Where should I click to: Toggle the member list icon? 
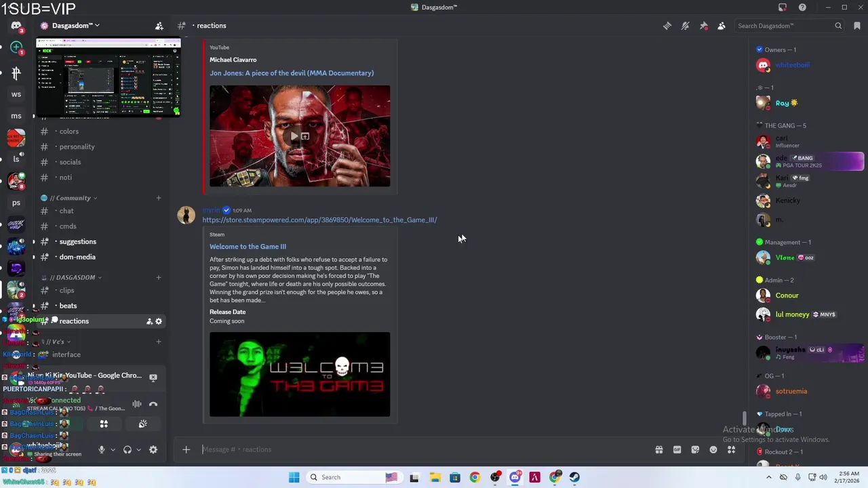pyautogui.click(x=722, y=26)
